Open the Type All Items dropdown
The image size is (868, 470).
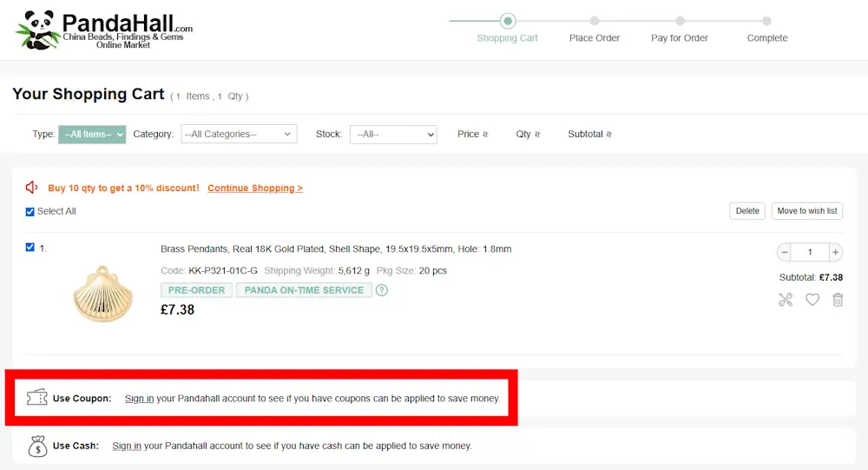[x=92, y=134]
